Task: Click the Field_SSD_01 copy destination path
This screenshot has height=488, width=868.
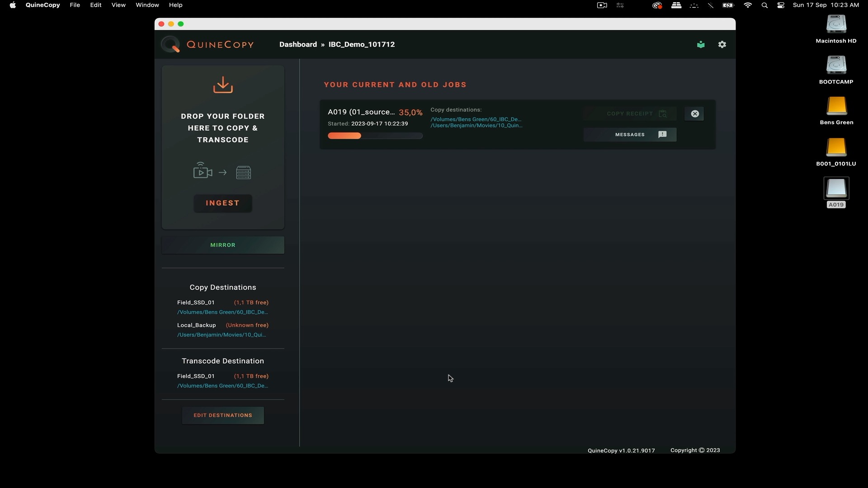Action: tap(222, 312)
